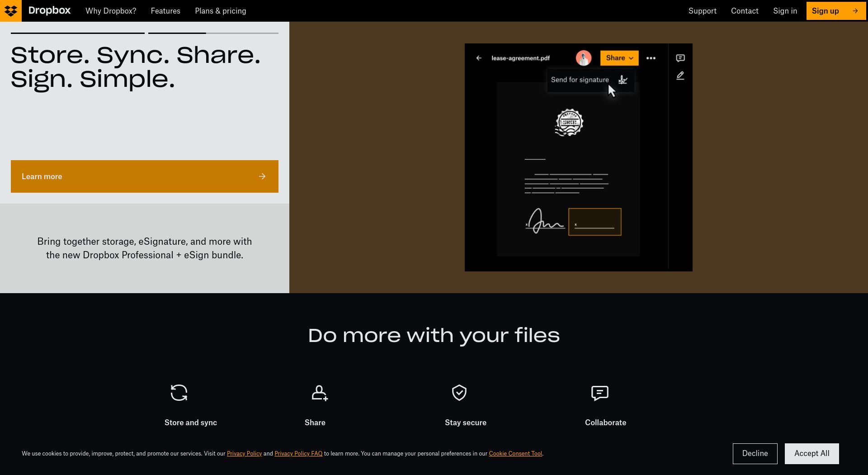Click the back arrow beside lease-agreement.pdf
The image size is (868, 475).
click(479, 58)
